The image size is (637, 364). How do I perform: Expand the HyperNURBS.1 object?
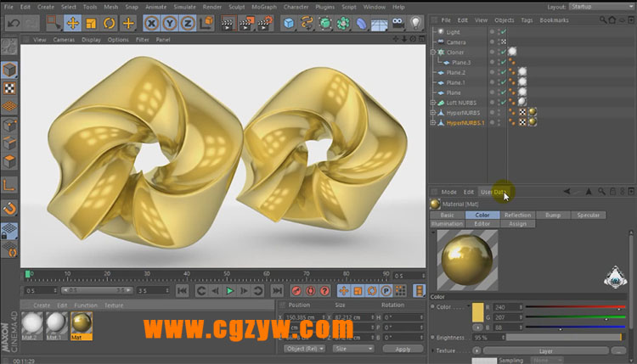[433, 122]
